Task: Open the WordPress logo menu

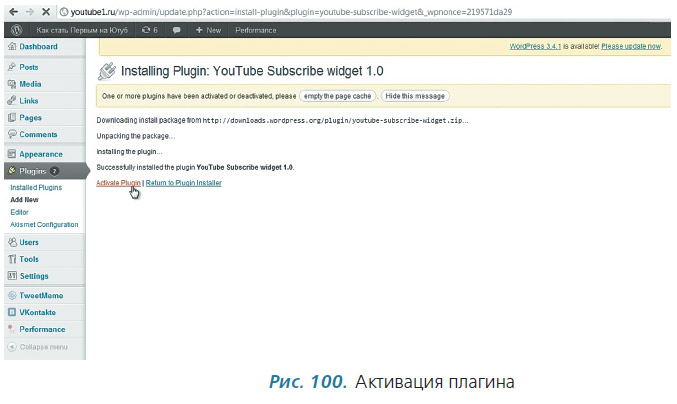Action: point(16,30)
